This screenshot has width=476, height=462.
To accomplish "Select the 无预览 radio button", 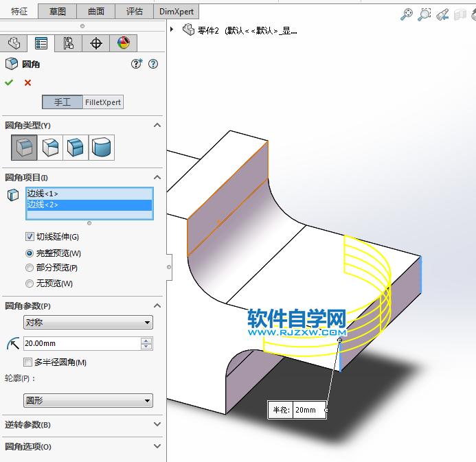I will coord(30,284).
